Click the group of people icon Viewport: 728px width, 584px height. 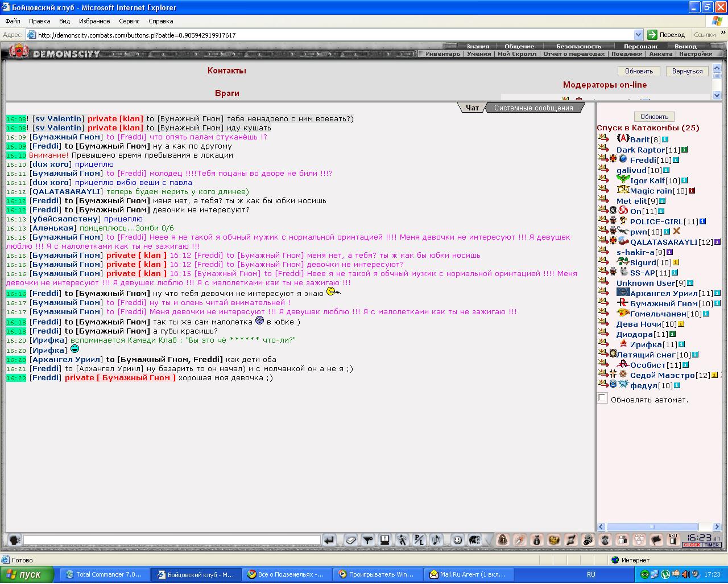[x=639, y=540]
